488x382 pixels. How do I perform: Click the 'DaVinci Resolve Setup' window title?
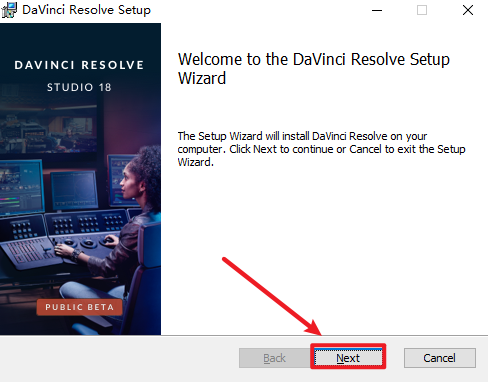86,10
